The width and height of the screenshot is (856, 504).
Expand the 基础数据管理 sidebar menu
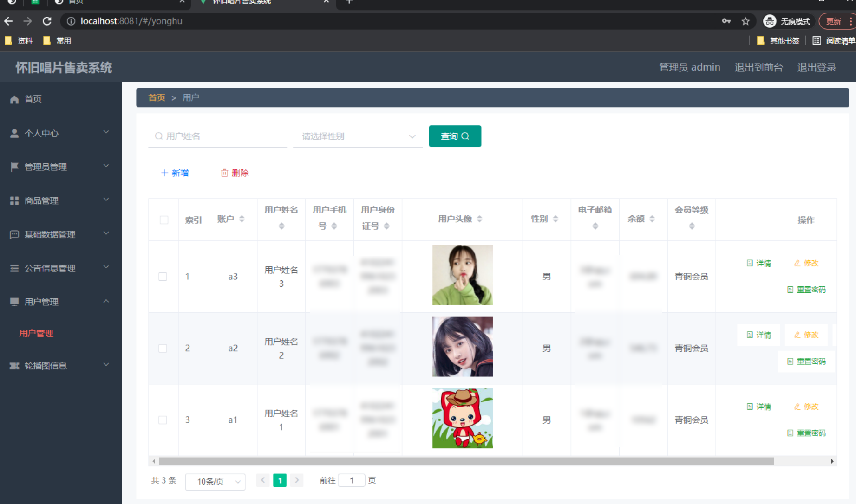click(106, 233)
